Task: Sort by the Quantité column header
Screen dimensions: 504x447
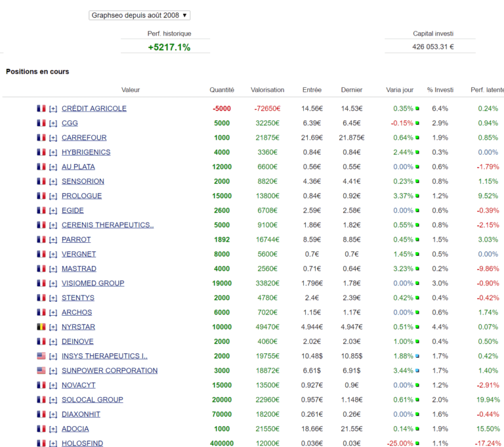Action: [222, 90]
